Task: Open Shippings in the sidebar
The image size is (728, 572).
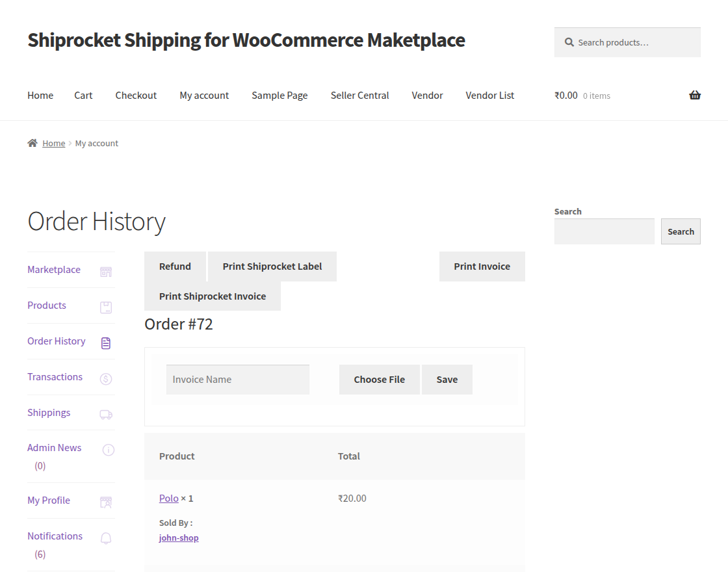Action: [x=49, y=413]
